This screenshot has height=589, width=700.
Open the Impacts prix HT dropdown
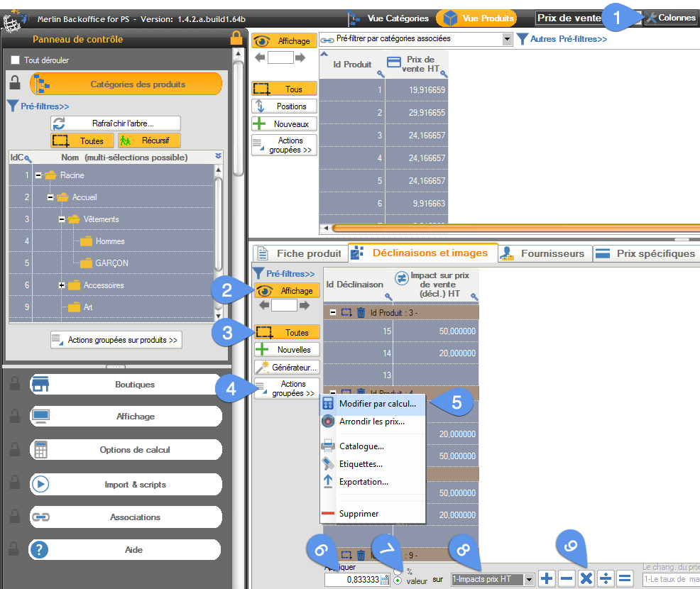coord(529,580)
